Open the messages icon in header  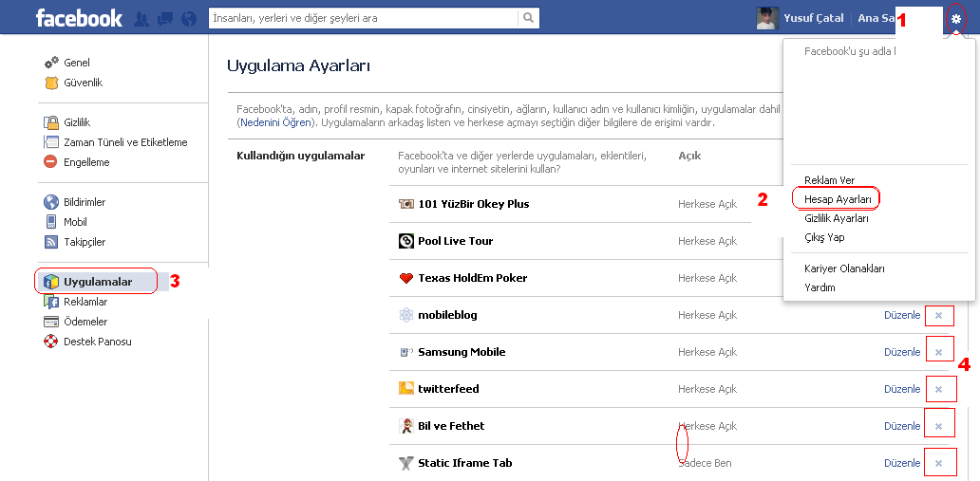point(165,18)
